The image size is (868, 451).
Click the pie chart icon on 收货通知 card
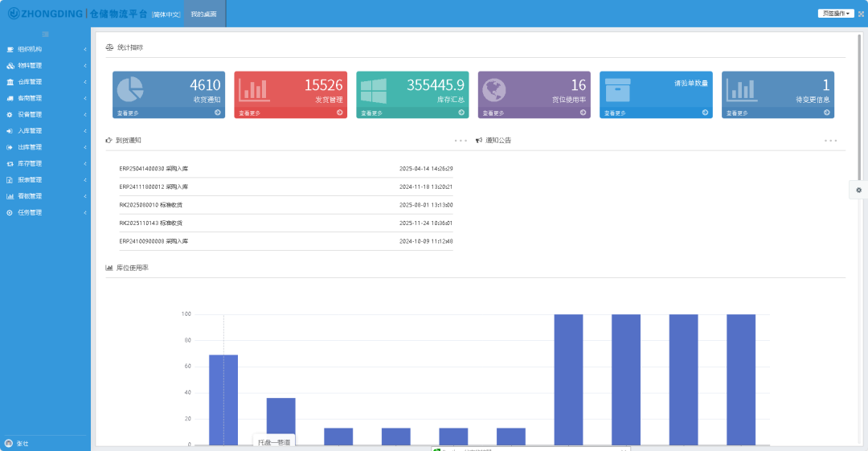point(130,88)
